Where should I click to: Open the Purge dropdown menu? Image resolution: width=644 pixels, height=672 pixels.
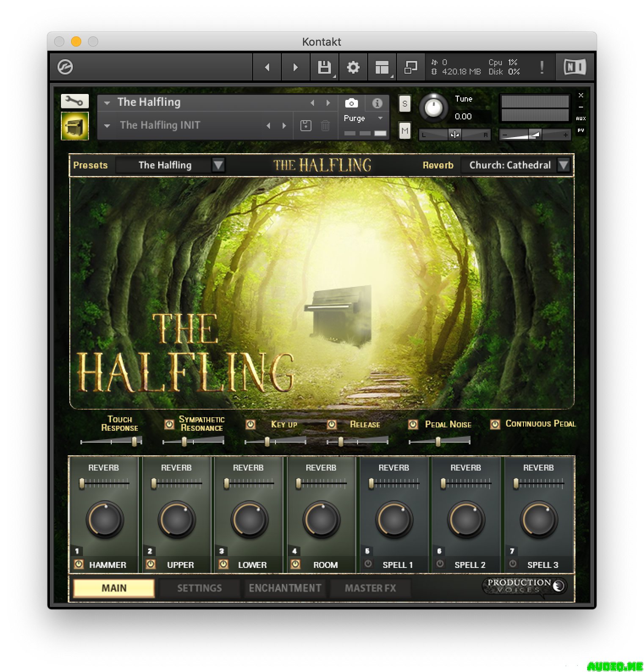tap(363, 118)
